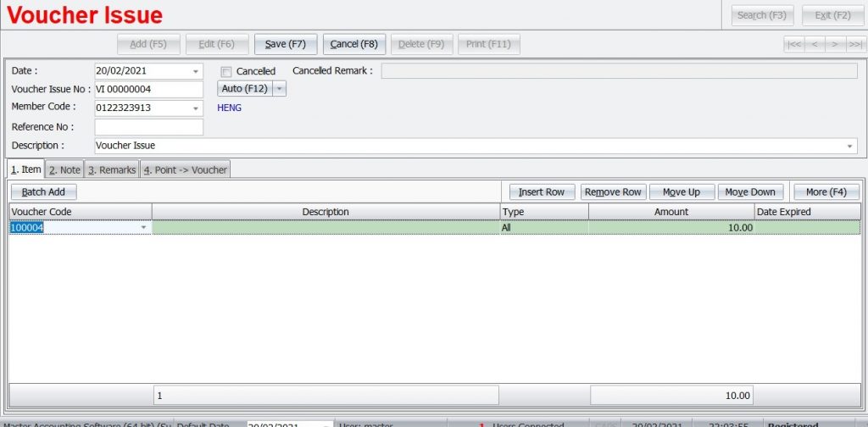Viewport: 868px width, 427px height.
Task: Select the Type cell showing All
Action: [544, 227]
